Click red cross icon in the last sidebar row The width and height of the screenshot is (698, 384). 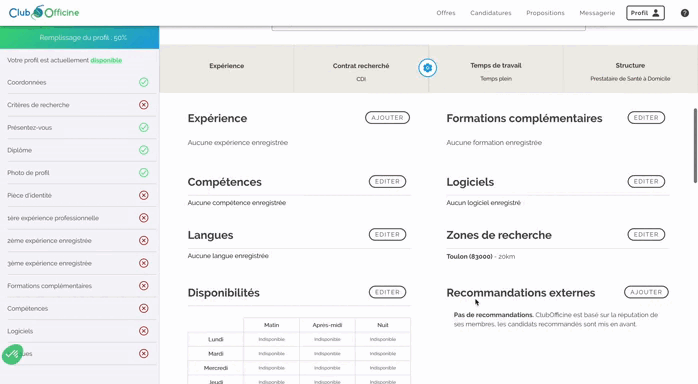point(144,354)
